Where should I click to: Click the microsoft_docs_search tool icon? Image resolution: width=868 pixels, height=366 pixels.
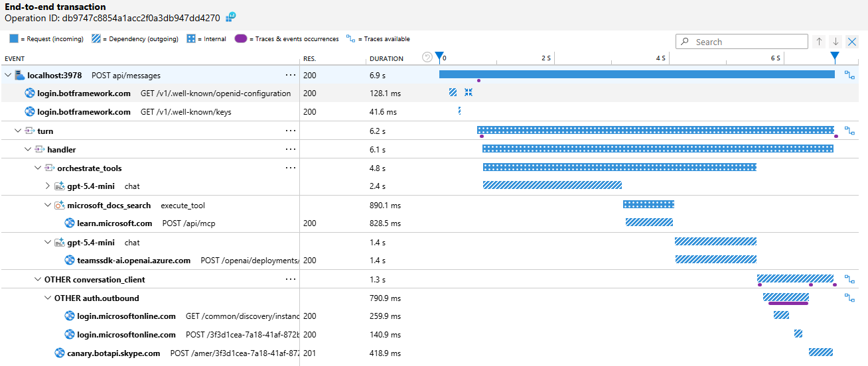[59, 206]
